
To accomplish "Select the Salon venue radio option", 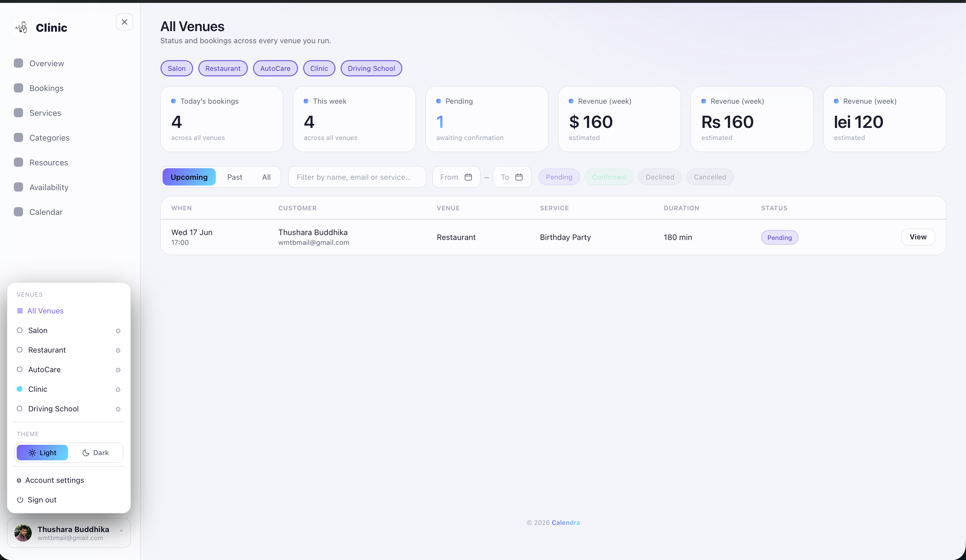I will point(20,330).
